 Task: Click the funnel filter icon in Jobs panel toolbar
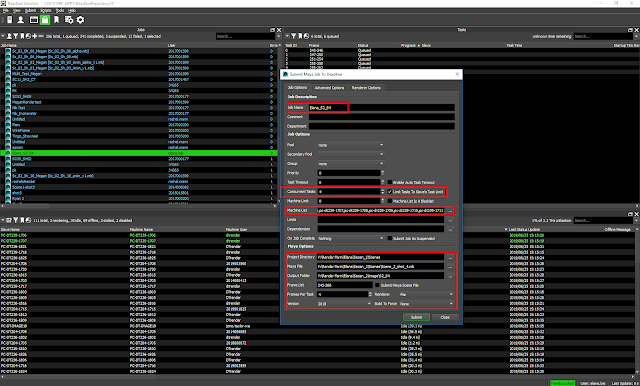(x=16, y=36)
